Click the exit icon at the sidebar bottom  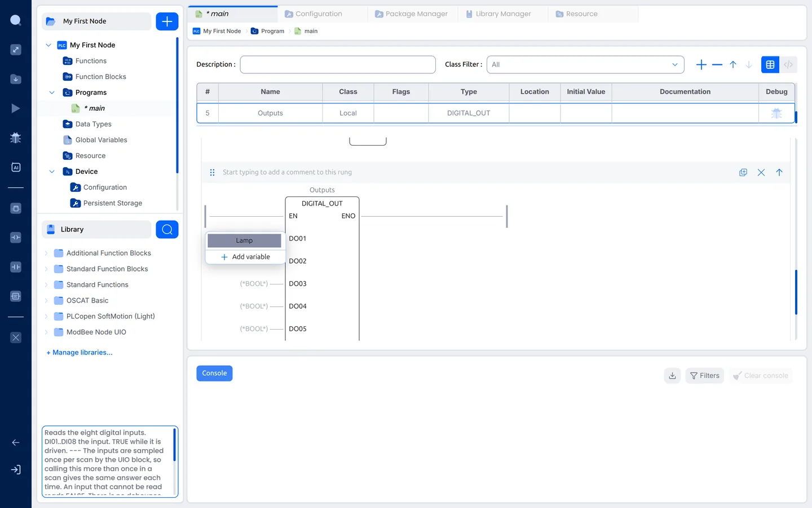pos(16,470)
